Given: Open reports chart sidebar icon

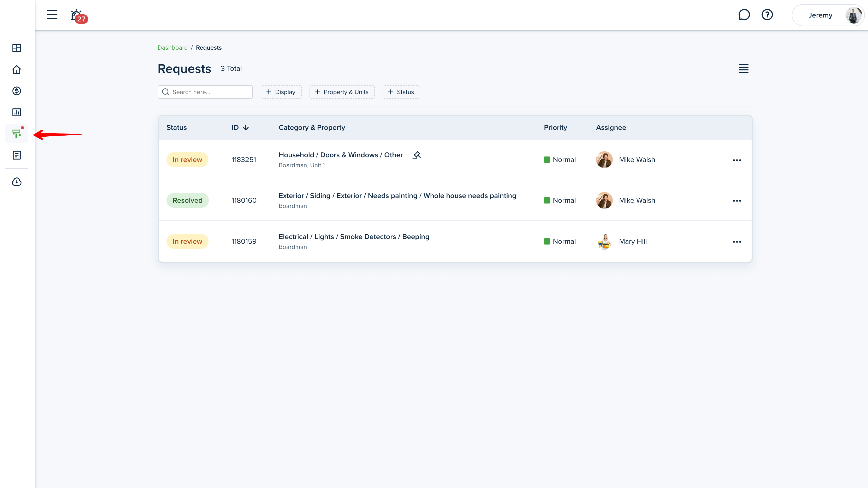Looking at the screenshot, I should coord(16,112).
